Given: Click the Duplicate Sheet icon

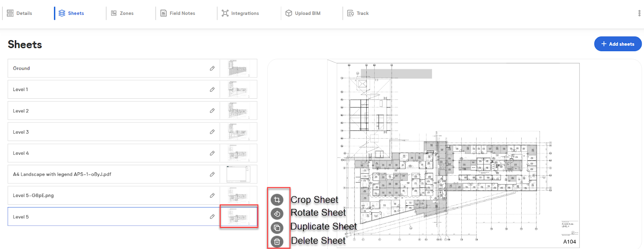Looking at the screenshot, I should [277, 228].
